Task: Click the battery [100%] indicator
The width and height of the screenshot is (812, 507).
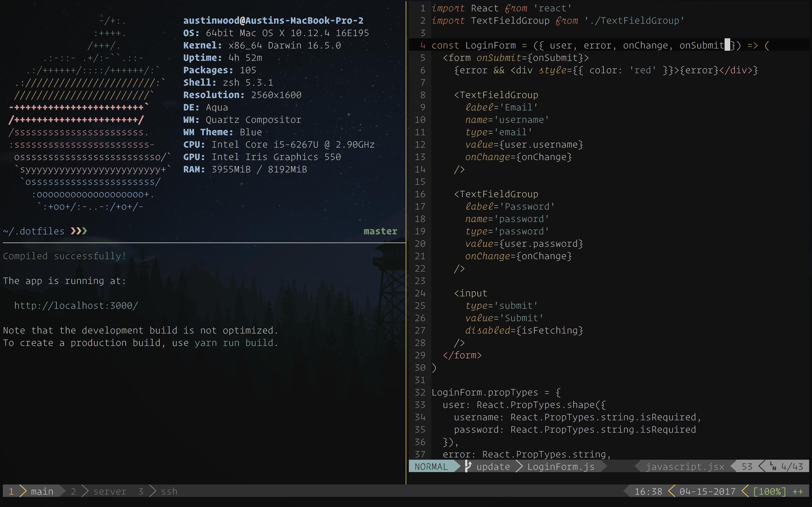Action: [x=769, y=492]
